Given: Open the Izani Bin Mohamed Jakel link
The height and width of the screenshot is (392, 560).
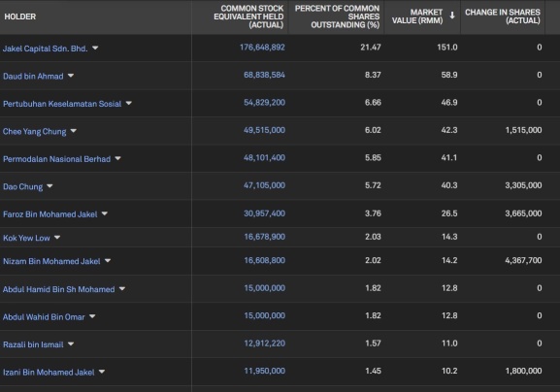Looking at the screenshot, I should pyautogui.click(x=49, y=373).
